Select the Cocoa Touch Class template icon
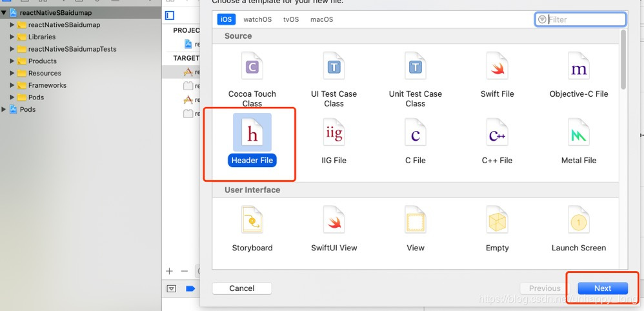Image resolution: width=644 pixels, height=311 pixels. coord(252,66)
